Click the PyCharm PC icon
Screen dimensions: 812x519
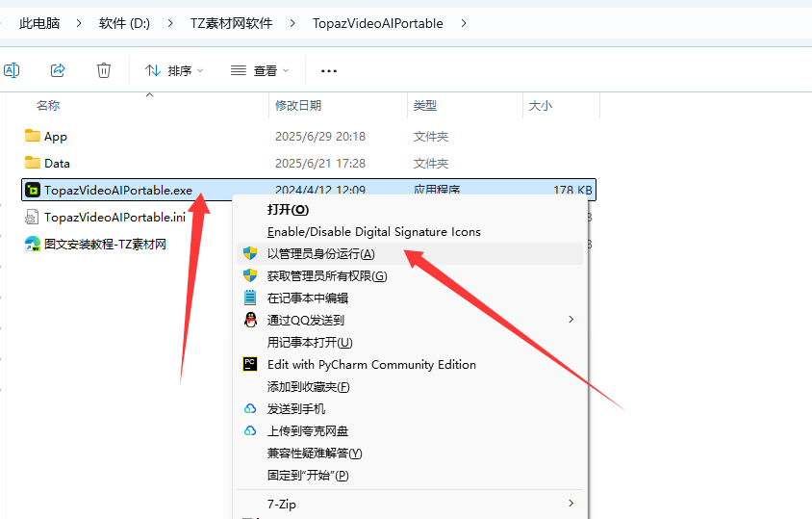250,364
